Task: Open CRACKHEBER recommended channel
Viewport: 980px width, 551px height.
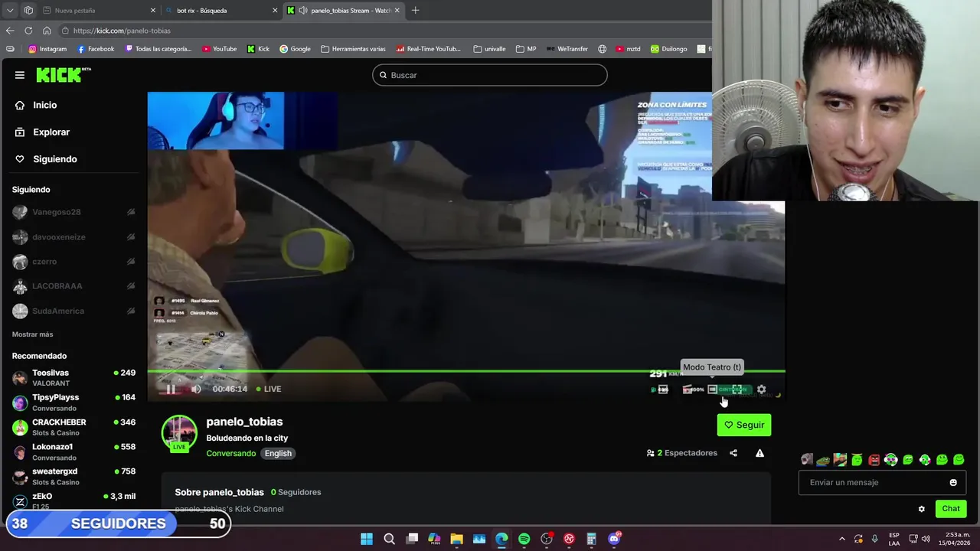Action: 73,427
